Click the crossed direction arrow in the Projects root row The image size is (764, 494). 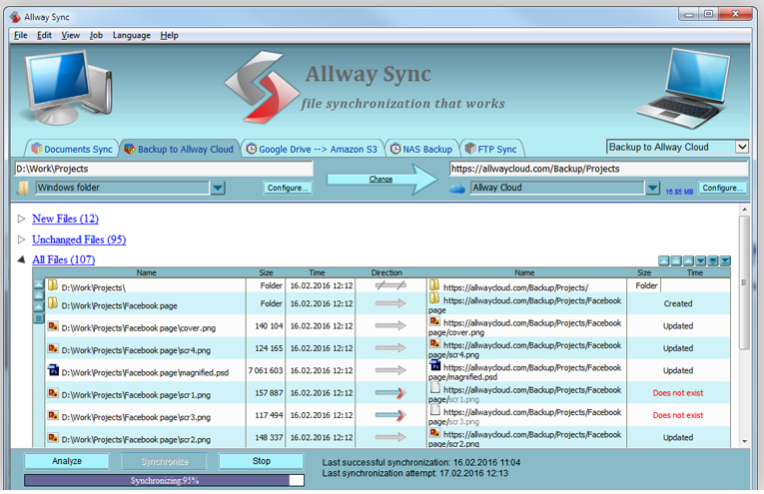(390, 285)
